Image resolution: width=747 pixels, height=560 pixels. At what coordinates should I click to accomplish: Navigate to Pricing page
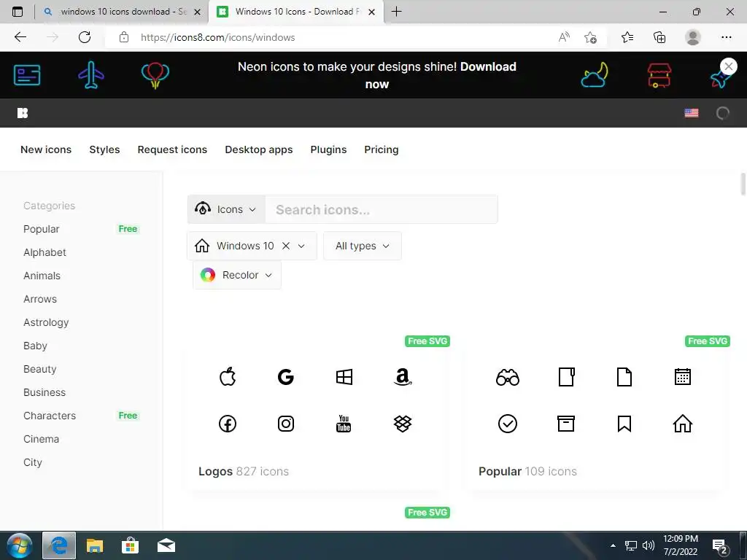click(381, 149)
